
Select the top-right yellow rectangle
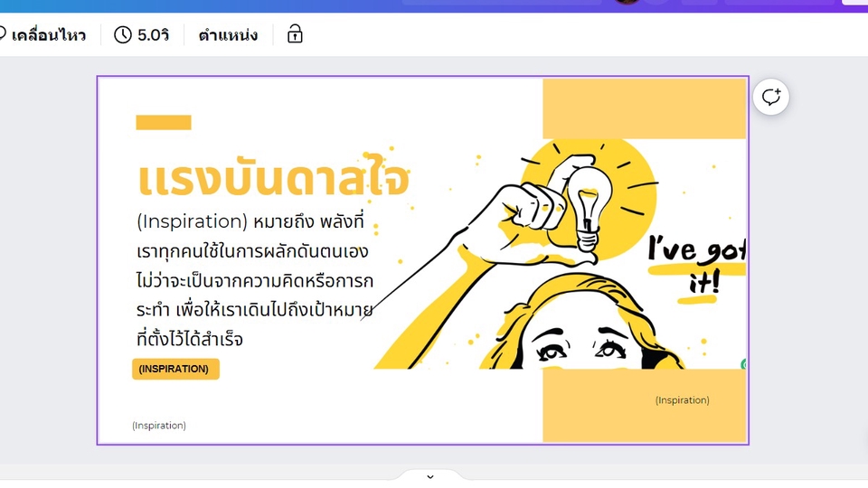pyautogui.click(x=645, y=108)
